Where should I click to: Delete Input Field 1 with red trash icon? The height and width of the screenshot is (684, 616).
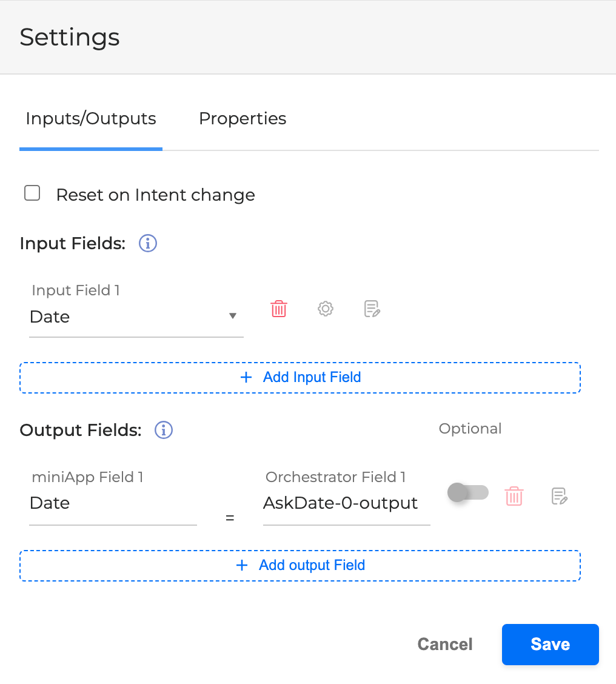(x=278, y=309)
